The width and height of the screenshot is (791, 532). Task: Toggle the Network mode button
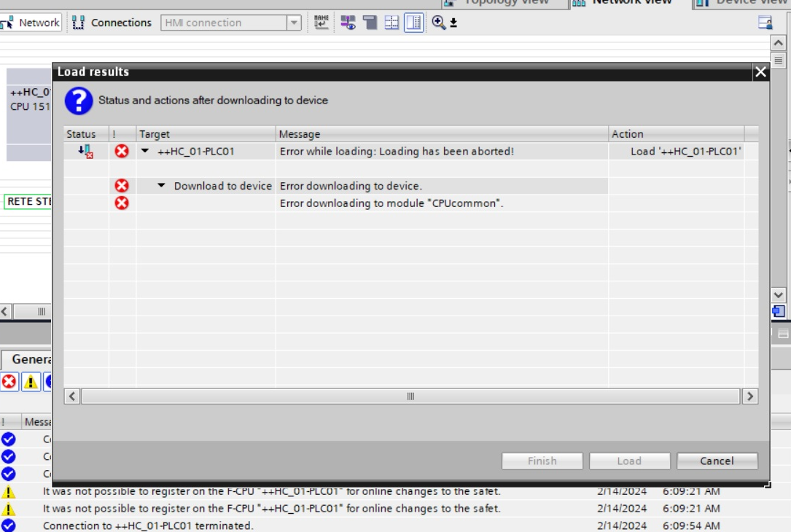[x=31, y=22]
